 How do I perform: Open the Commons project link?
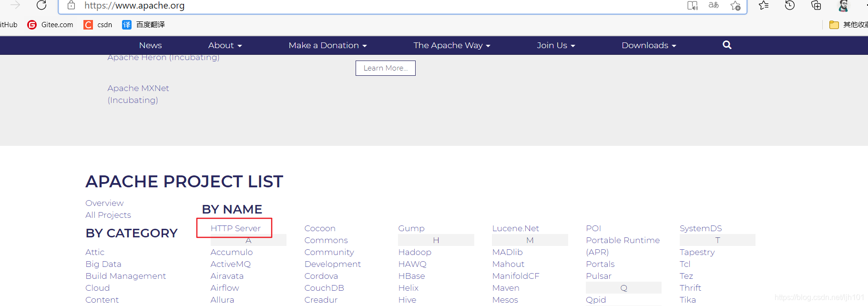click(326, 240)
